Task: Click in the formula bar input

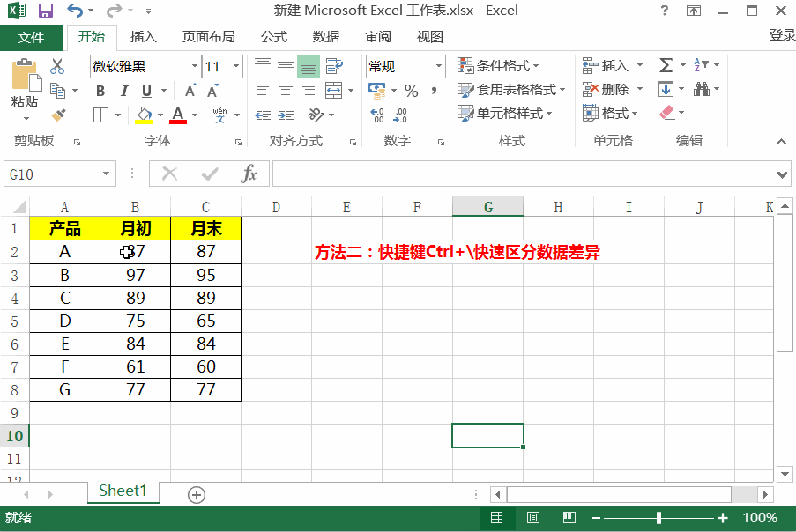Action: click(523, 174)
